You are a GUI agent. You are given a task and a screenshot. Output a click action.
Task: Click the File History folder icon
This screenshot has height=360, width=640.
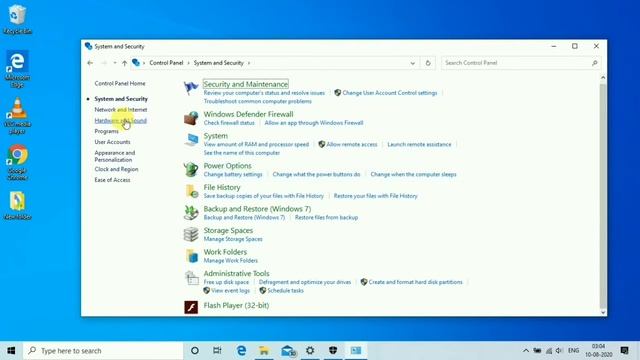click(x=191, y=191)
